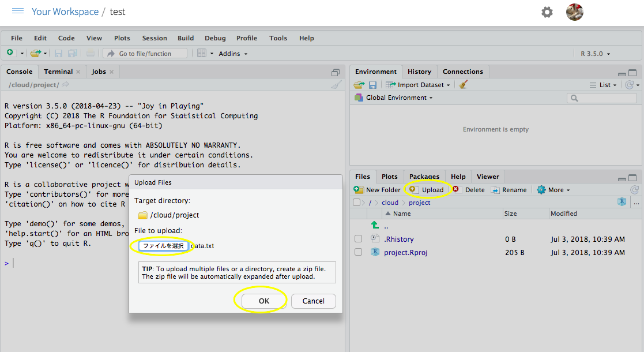Open the cloud breadcrumb link
The image size is (644, 352).
pos(390,202)
